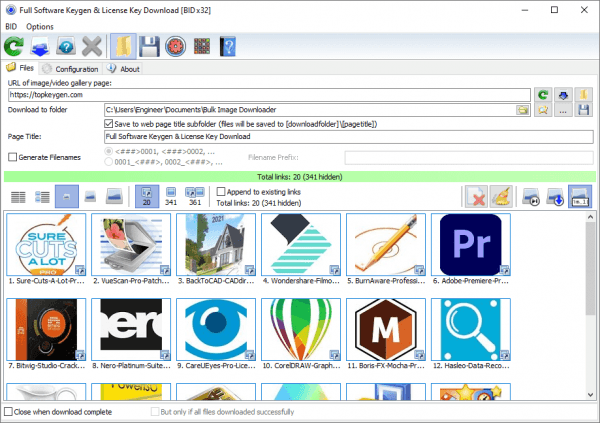The image size is (600, 423).
Task: Open the BID menu
Action: click(11, 26)
